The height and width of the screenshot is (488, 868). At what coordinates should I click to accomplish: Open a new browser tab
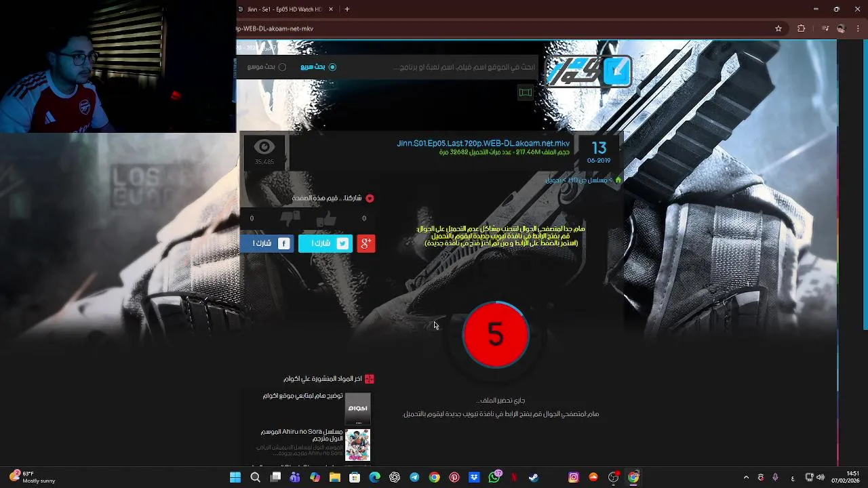click(x=347, y=9)
